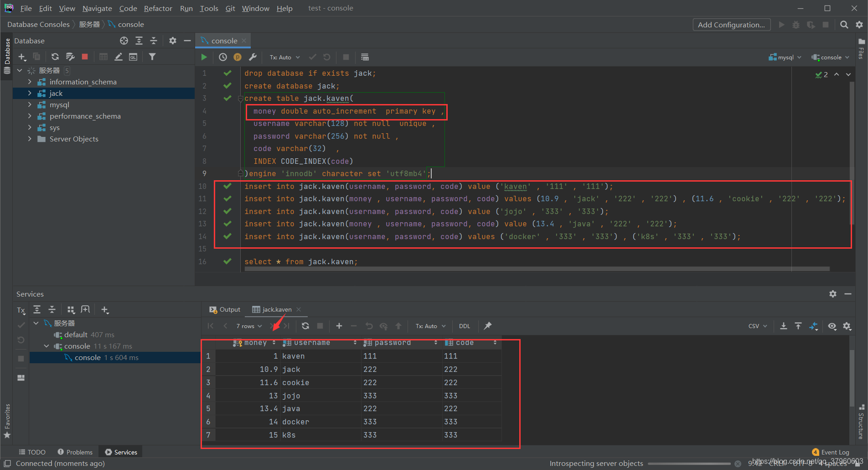Click Add Configuration button
Viewport: 868px width, 470px height.
[x=732, y=25]
